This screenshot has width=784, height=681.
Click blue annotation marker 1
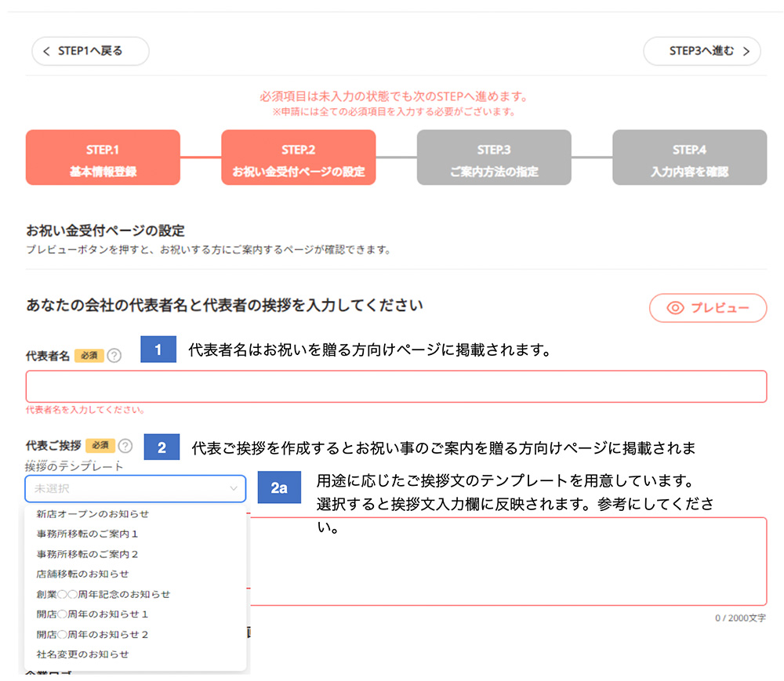[x=160, y=350]
